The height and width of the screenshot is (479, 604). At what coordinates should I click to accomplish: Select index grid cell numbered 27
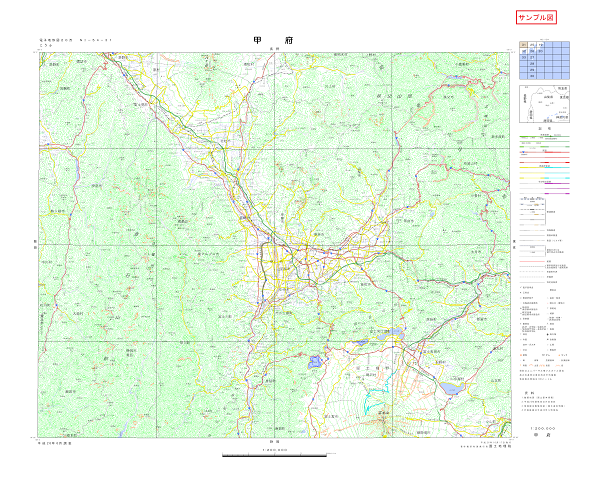(532, 57)
